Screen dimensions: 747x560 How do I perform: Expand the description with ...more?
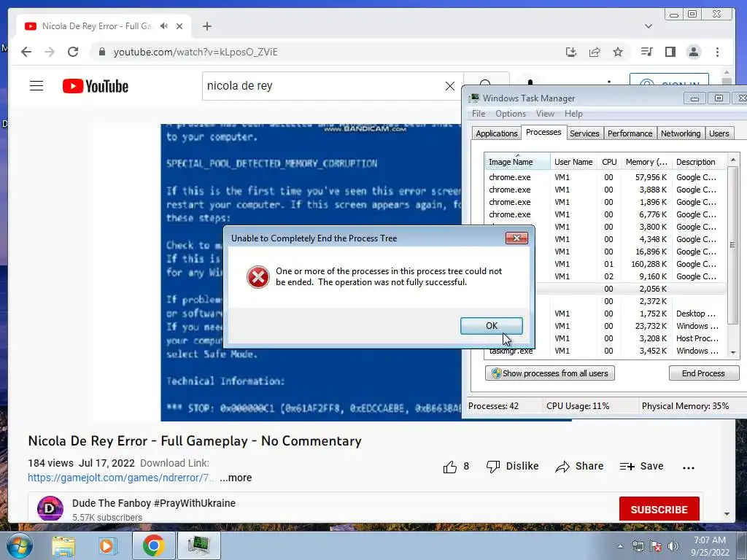click(x=236, y=478)
